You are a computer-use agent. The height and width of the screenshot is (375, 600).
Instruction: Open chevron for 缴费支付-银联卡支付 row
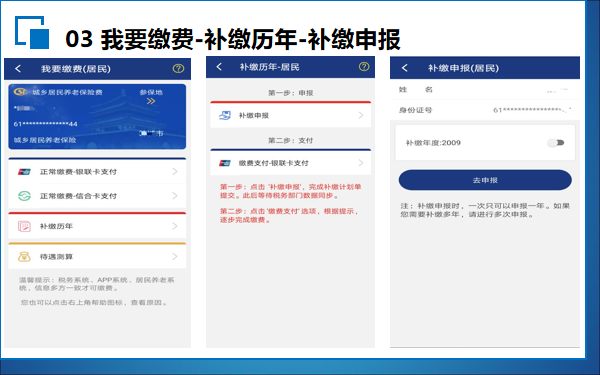(x=361, y=163)
